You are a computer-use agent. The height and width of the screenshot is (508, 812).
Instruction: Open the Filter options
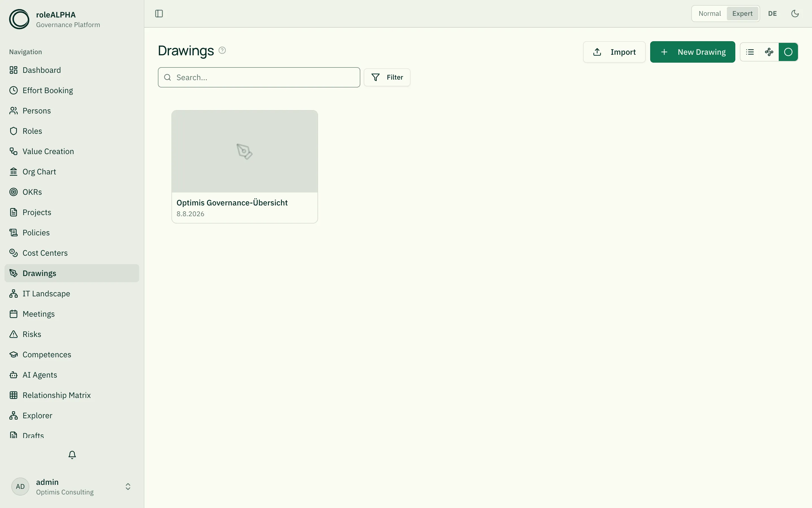click(x=387, y=77)
